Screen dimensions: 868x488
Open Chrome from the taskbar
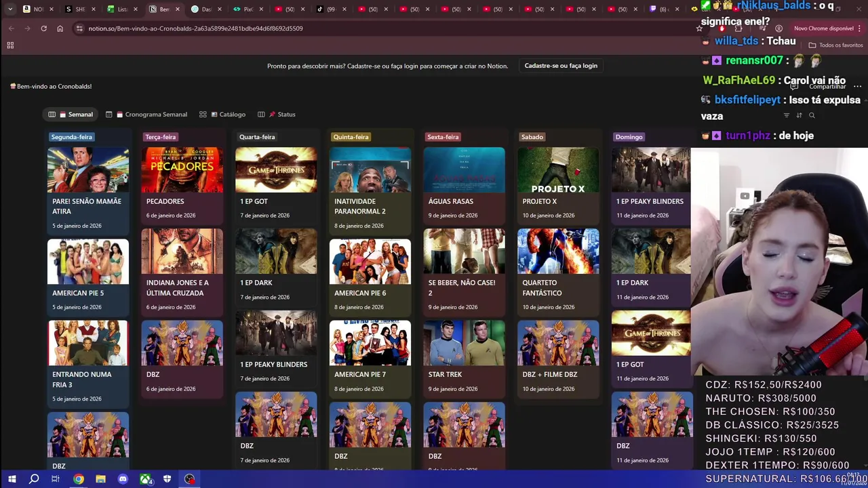click(79, 479)
